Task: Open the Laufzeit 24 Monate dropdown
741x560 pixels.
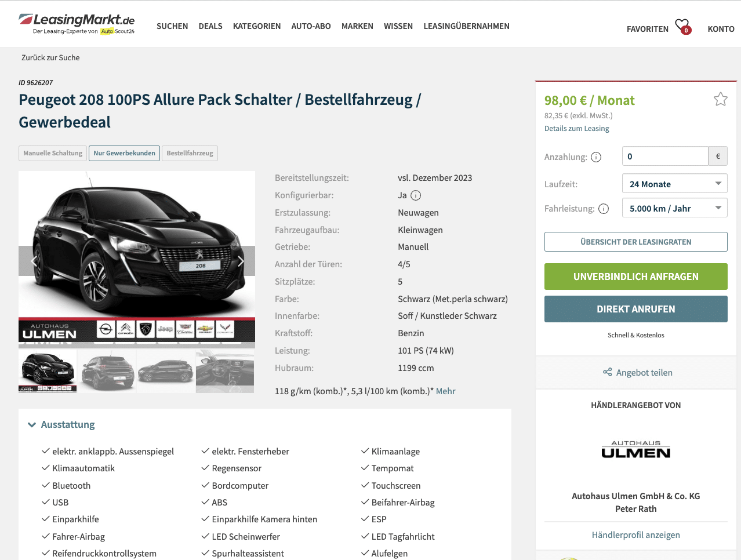Action: tap(674, 184)
